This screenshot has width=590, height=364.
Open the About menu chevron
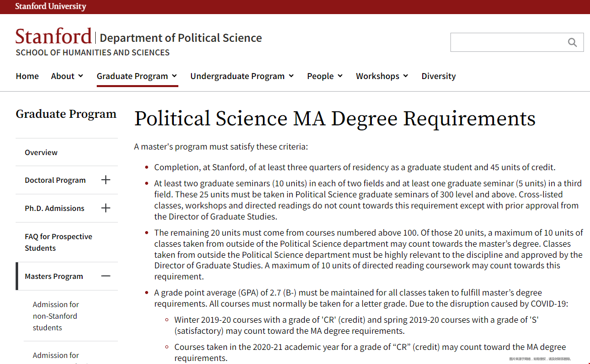pos(81,76)
